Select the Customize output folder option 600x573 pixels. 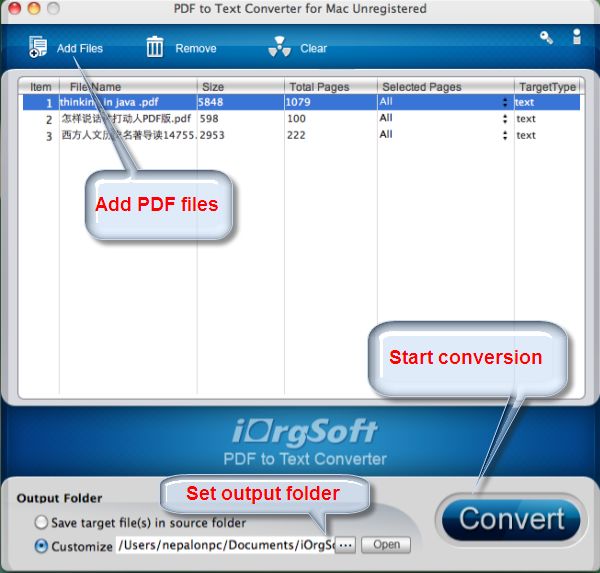[41, 546]
